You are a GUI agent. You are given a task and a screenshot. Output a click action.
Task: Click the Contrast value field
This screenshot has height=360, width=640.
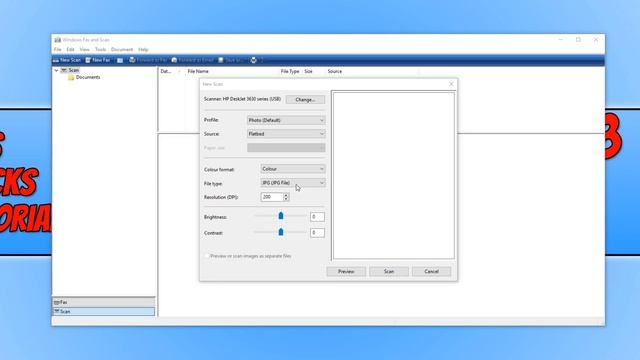tap(317, 233)
